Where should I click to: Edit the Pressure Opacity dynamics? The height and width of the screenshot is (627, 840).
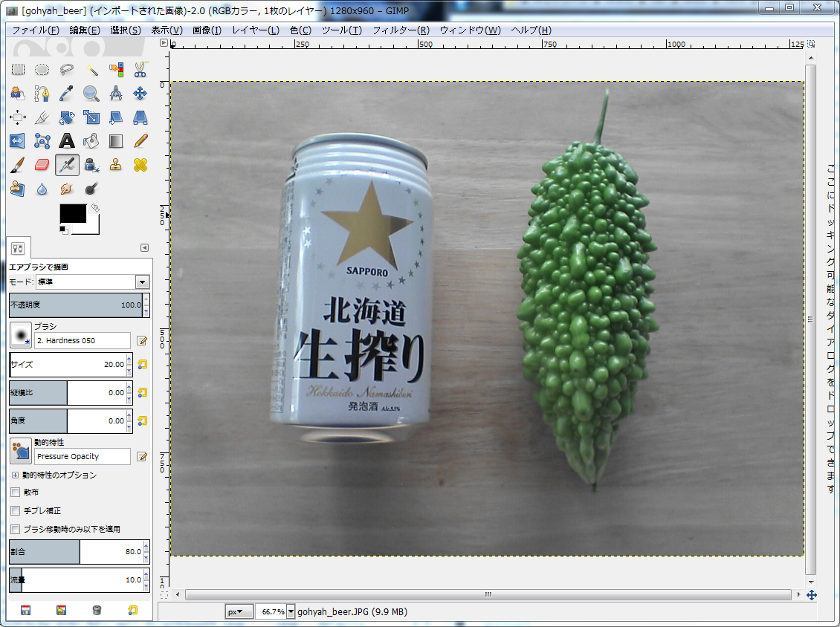[x=142, y=456]
